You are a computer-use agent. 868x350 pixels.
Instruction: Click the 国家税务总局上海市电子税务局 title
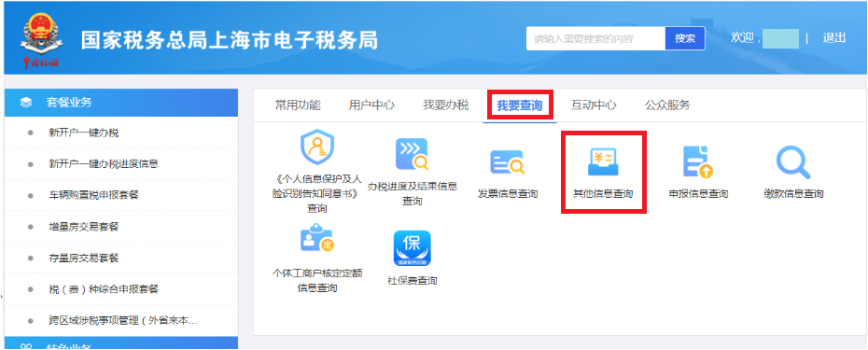pyautogui.click(x=230, y=40)
